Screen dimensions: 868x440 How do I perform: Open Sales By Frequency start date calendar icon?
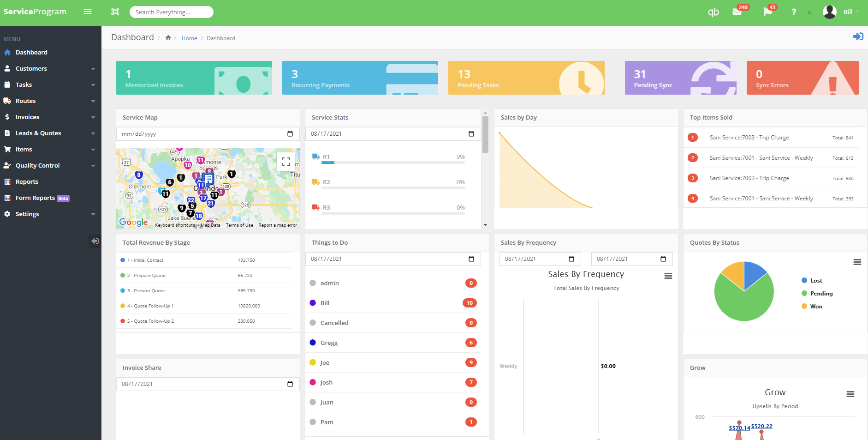(571, 259)
